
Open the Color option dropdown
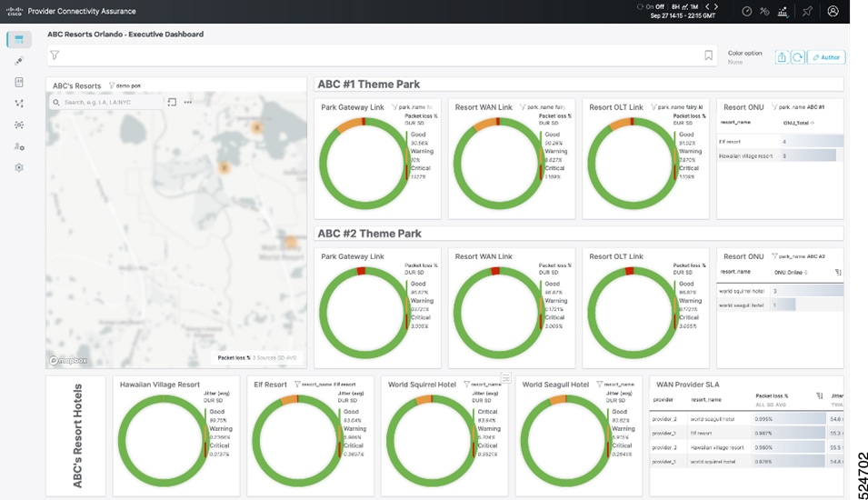(744, 57)
